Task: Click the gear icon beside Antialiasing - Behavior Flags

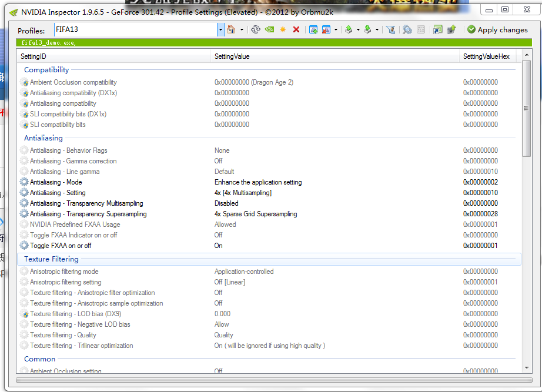Action: click(x=24, y=150)
